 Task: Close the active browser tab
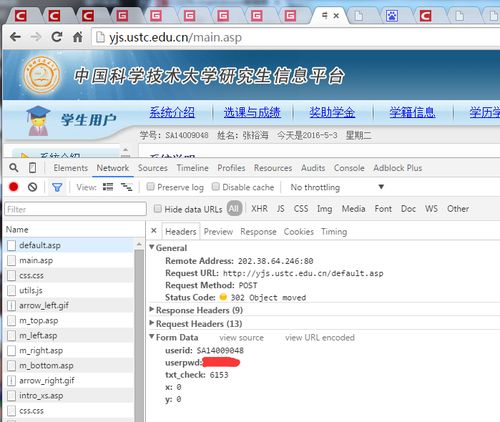(336, 16)
